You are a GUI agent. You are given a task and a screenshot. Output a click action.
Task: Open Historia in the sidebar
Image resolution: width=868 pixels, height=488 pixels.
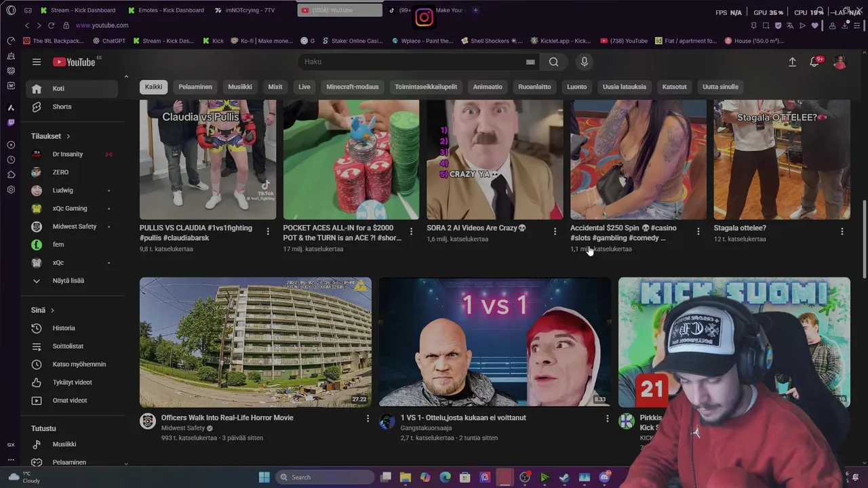coord(73,328)
